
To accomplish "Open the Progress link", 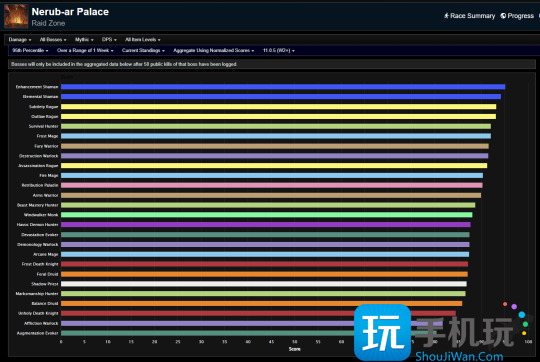I will (517, 16).
